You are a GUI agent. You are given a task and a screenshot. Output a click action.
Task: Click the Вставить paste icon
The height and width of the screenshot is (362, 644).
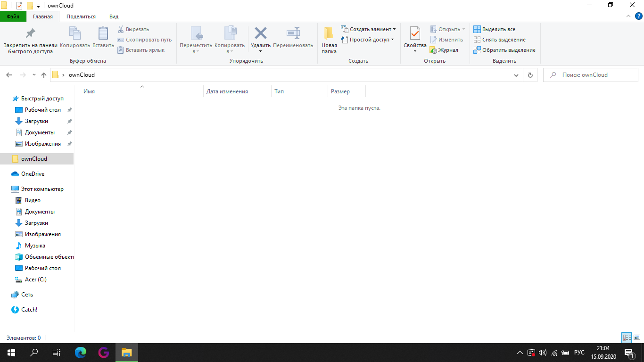coord(103,38)
